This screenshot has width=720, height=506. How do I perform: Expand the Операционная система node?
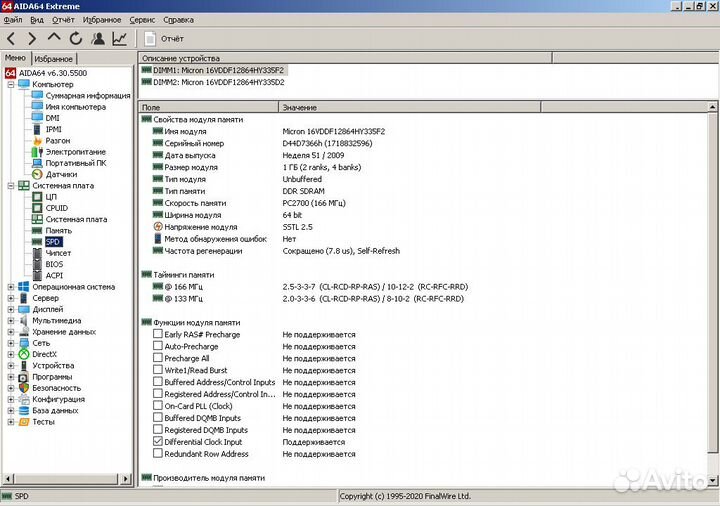click(x=11, y=287)
